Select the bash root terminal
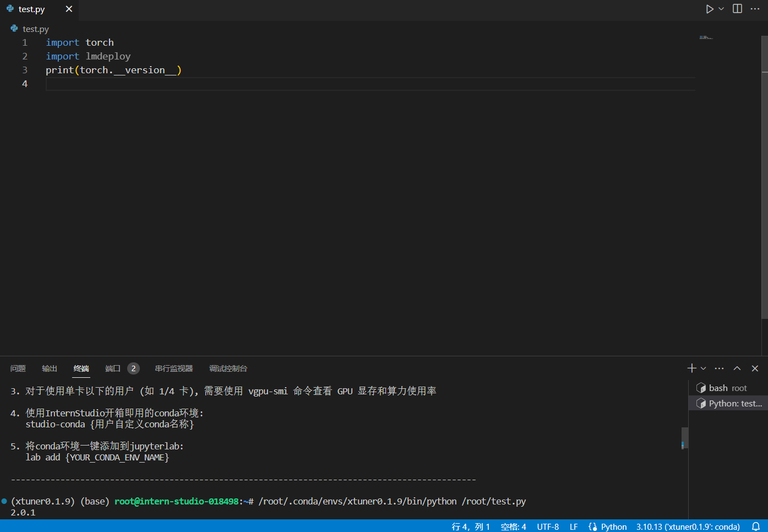Screen dimensions: 768x532 pos(727,388)
